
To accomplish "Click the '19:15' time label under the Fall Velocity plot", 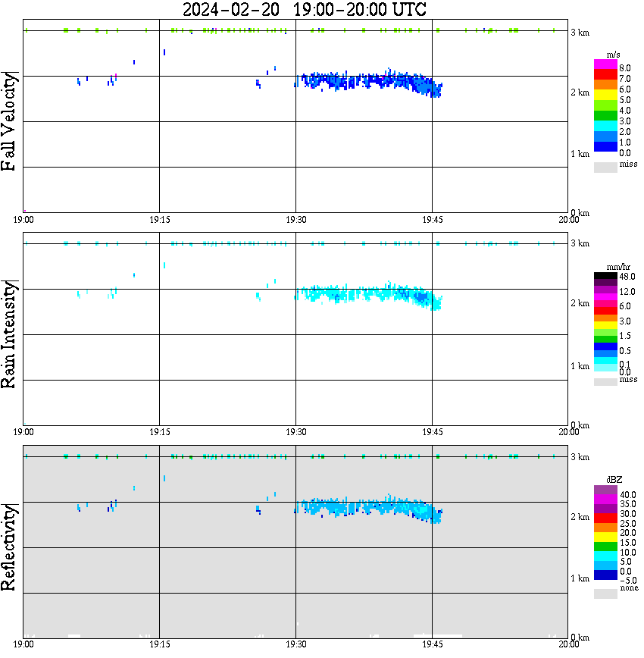I will 160,220.
